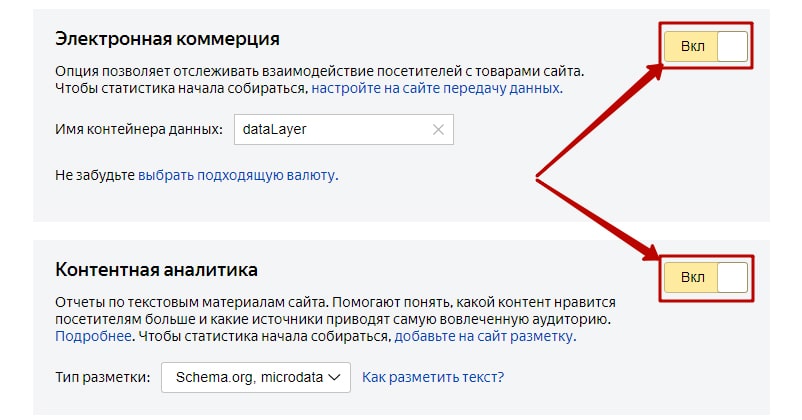Image resolution: width=802 pixels, height=420 pixels.
Task: Clear the dataLayer field with the X icon
Action: click(x=438, y=130)
